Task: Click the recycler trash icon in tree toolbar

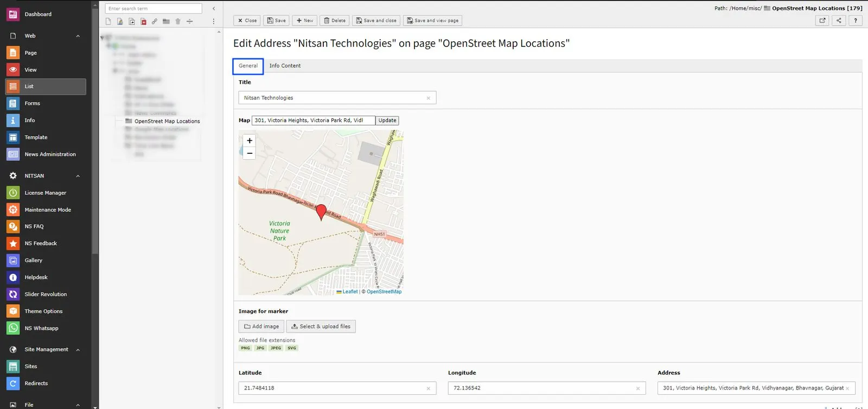Action: (178, 22)
